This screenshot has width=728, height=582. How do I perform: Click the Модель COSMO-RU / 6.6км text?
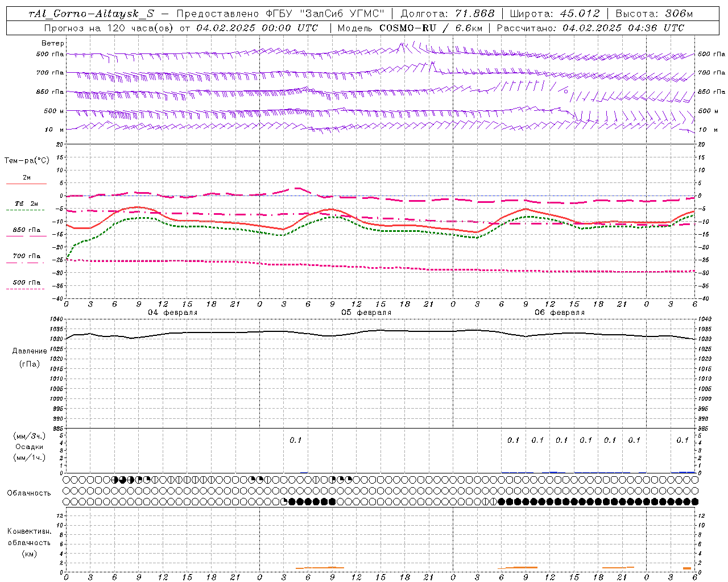[409, 28]
